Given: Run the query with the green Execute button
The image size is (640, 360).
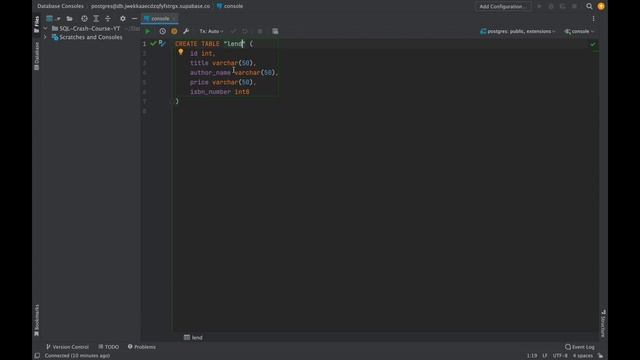Looking at the screenshot, I should pos(148,31).
